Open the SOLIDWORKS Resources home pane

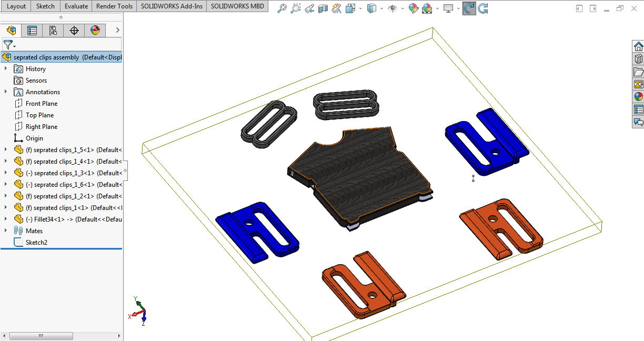638,46
